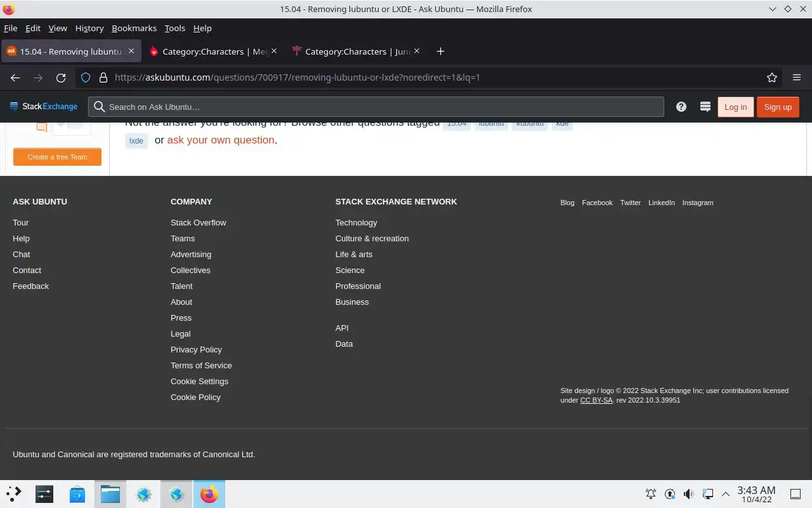Open the Chat footer link
Viewport: 812px width, 508px height.
point(21,254)
